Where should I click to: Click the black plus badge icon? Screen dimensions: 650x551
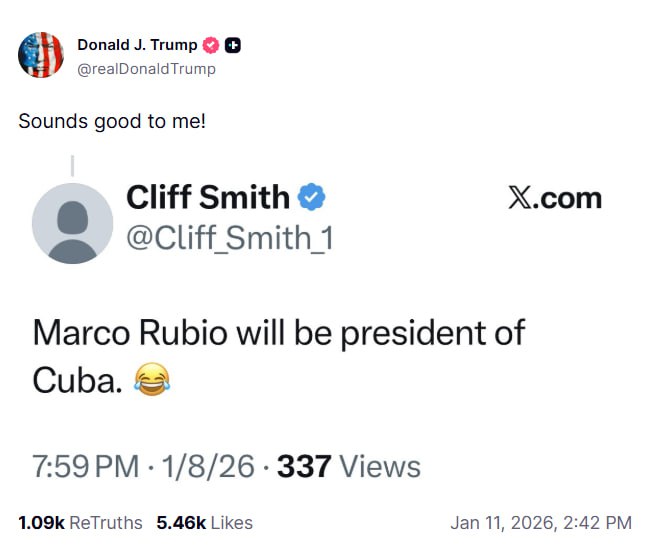pyautogui.click(x=232, y=45)
